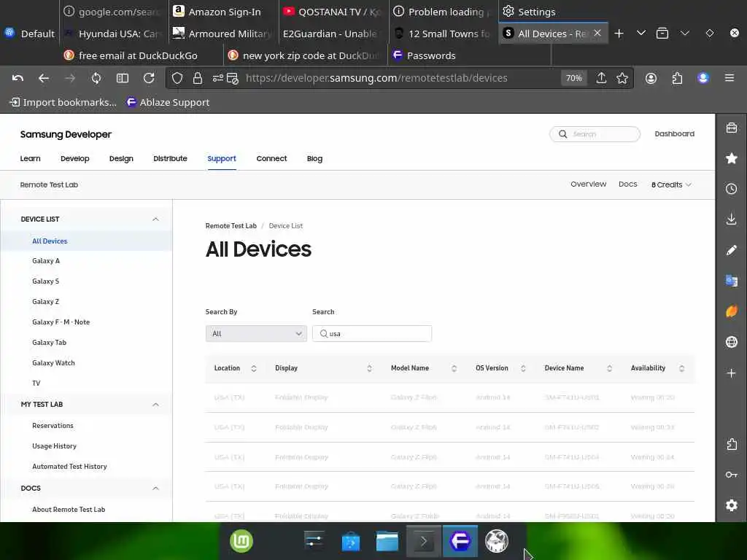The height and width of the screenshot is (560, 747).
Task: Switch to the Amazon Sign-In tab
Action: click(x=224, y=12)
